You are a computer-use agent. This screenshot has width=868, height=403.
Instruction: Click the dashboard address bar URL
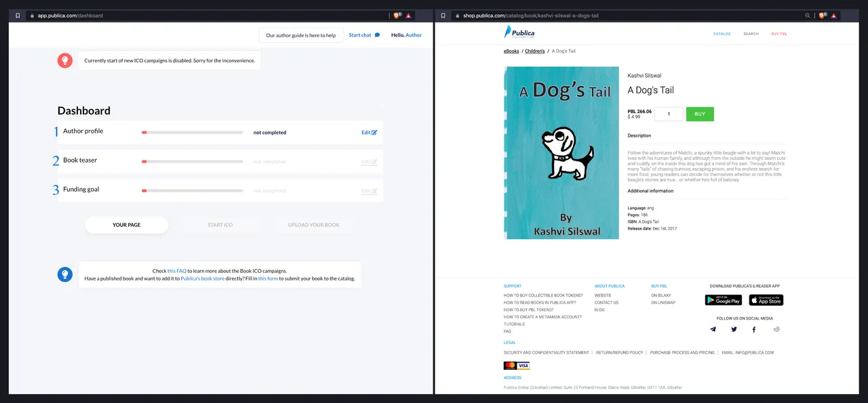click(71, 16)
